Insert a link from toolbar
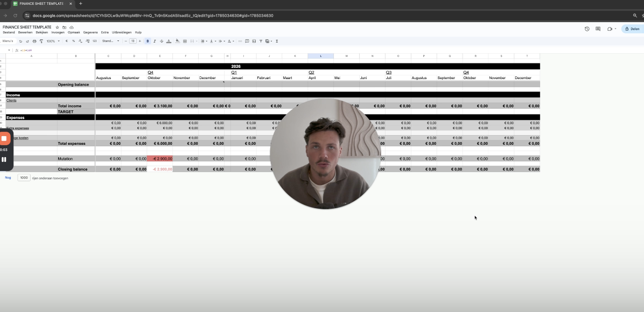This screenshot has height=312, width=644. pyautogui.click(x=240, y=41)
